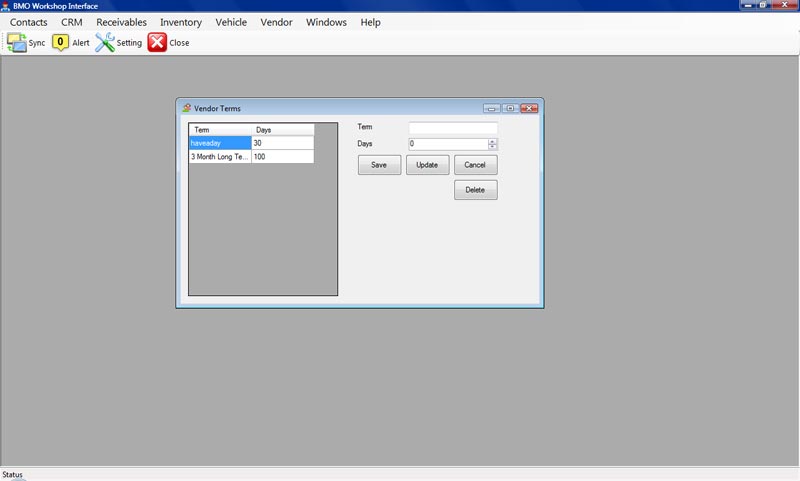800x481 pixels.
Task: Increase Days with the up spinner arrow
Action: [492, 141]
